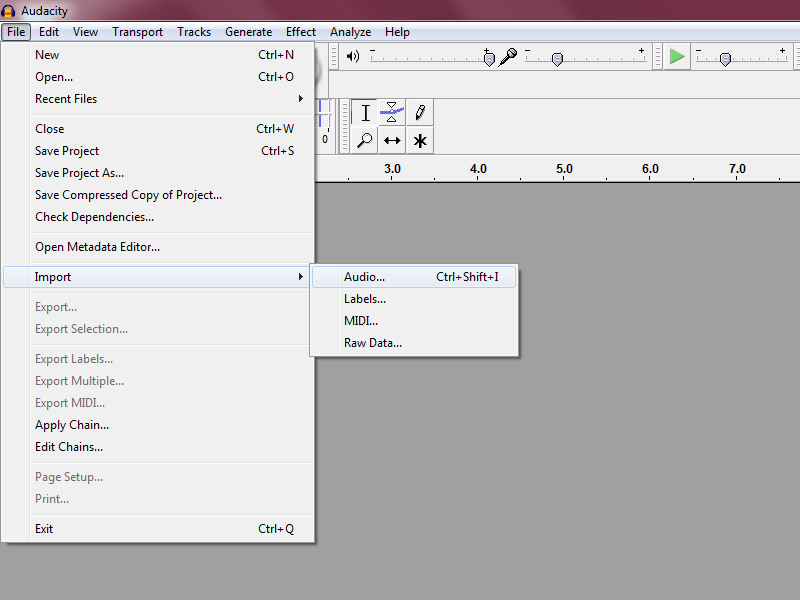Select the Multi-Tool asterisk icon

420,140
